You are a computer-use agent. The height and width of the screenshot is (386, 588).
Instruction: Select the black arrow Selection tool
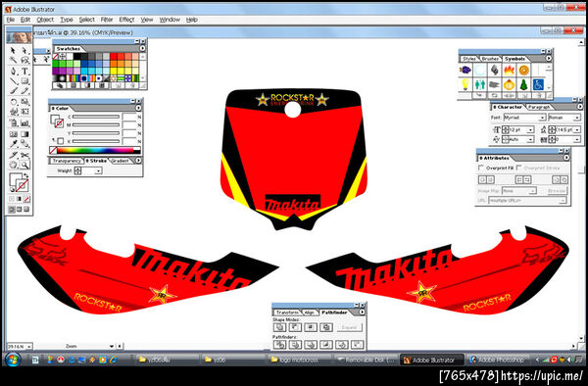click(x=13, y=50)
